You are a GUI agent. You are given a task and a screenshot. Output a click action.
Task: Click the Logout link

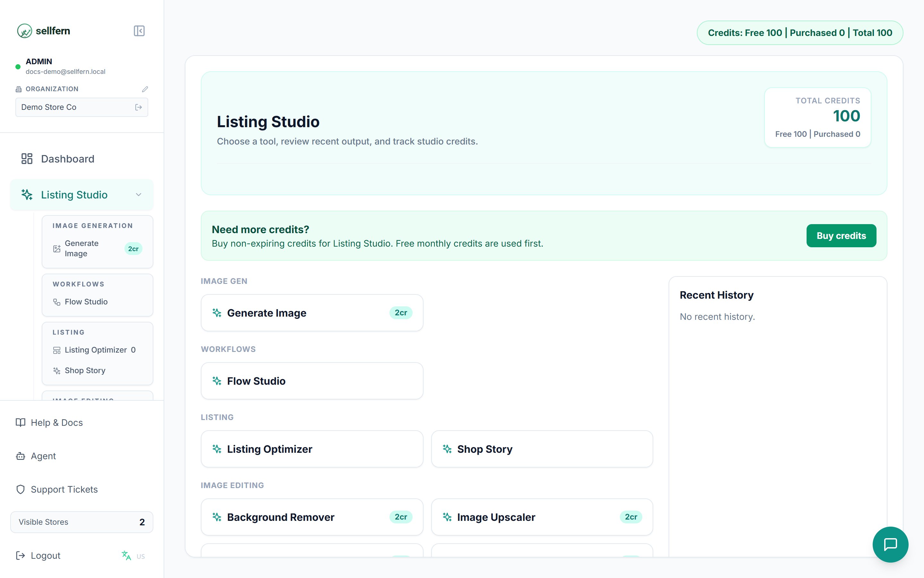38,556
